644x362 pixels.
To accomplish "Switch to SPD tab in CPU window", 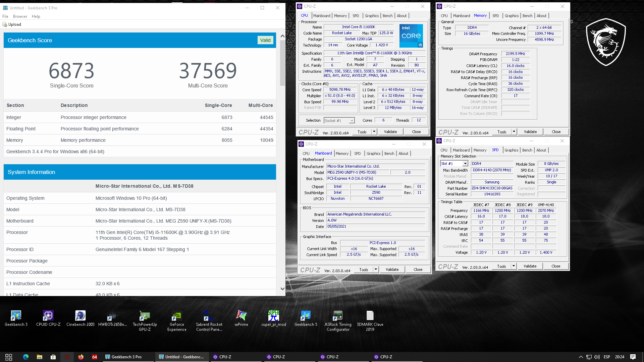I will coord(356,16).
